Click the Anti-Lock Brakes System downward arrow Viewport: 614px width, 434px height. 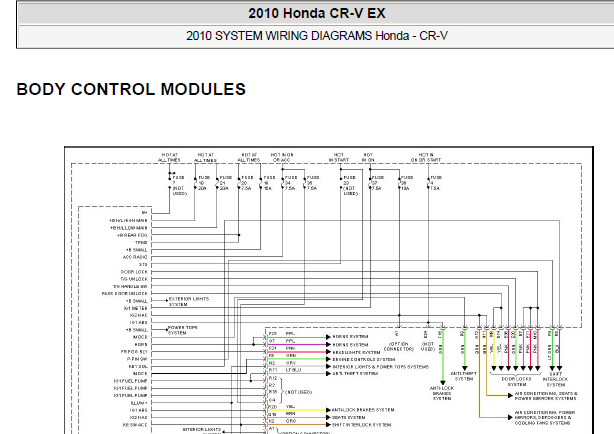pos(442,383)
